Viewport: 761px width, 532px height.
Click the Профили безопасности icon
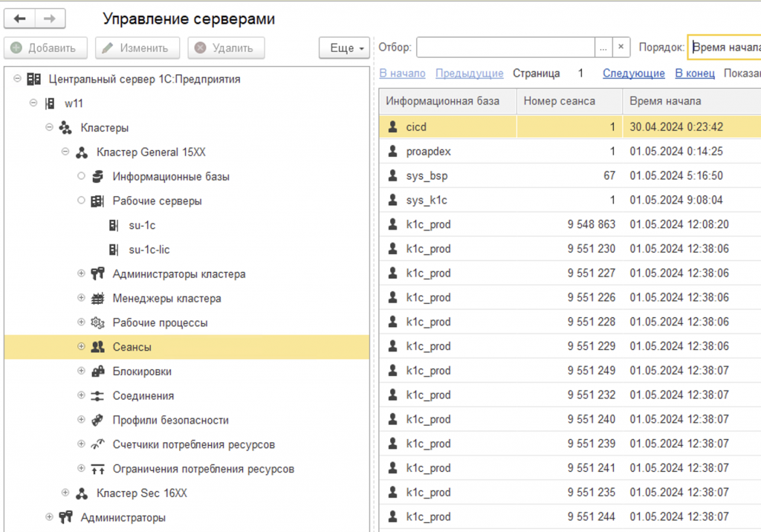tap(97, 421)
